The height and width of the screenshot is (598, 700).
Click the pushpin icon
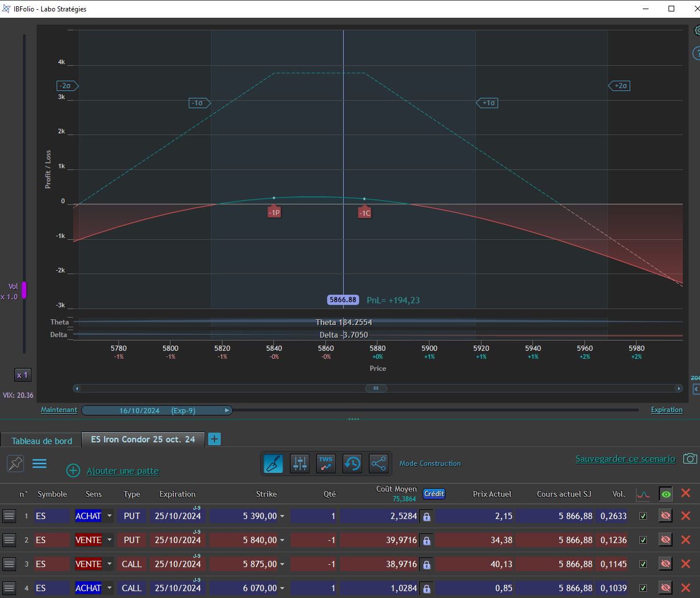pyautogui.click(x=15, y=464)
